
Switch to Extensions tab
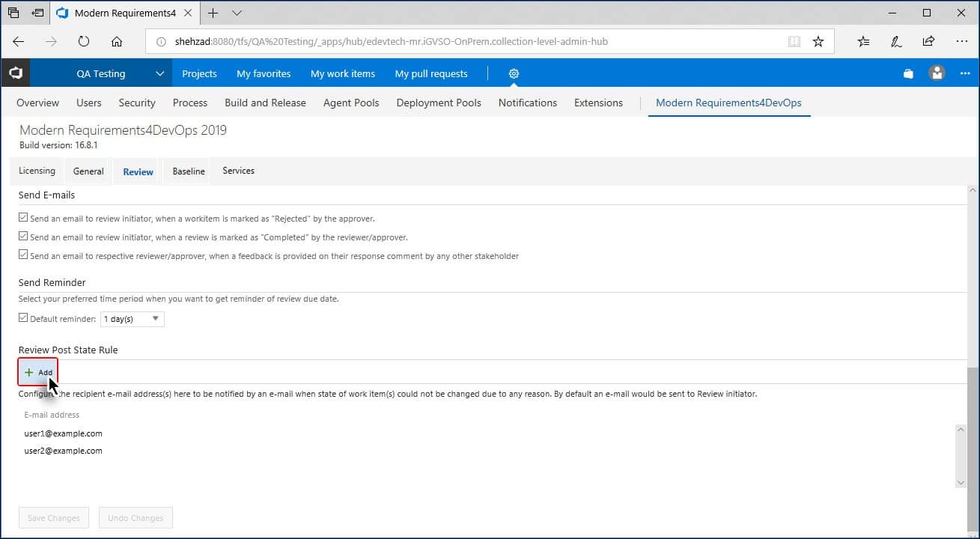coord(598,103)
